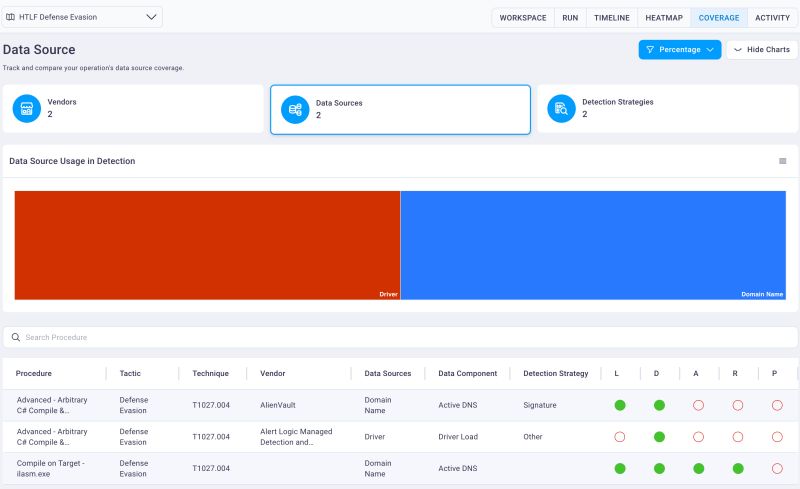Switch to the WORKSPACE tab
800x489 pixels.
click(x=523, y=18)
